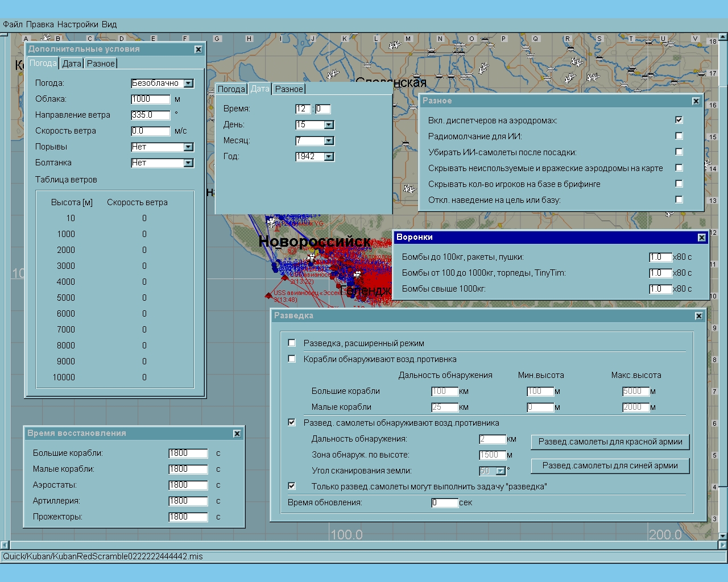Close the Разведка panel
Screen dimensions: 728x582
(x=698, y=316)
